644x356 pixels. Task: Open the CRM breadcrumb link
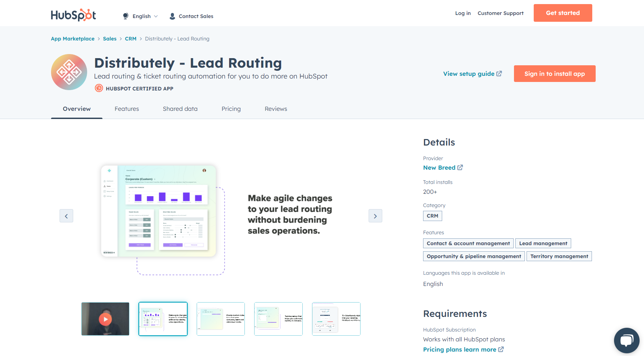pos(131,38)
